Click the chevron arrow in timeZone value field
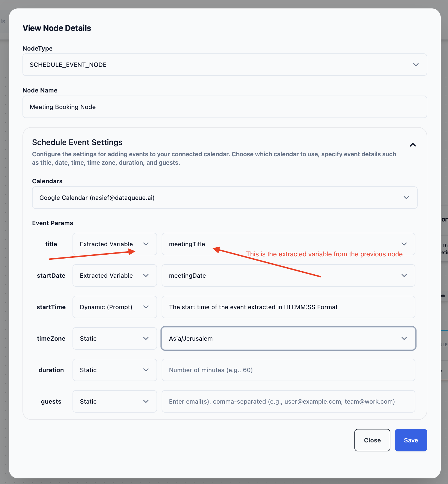The image size is (448, 484). 404,338
